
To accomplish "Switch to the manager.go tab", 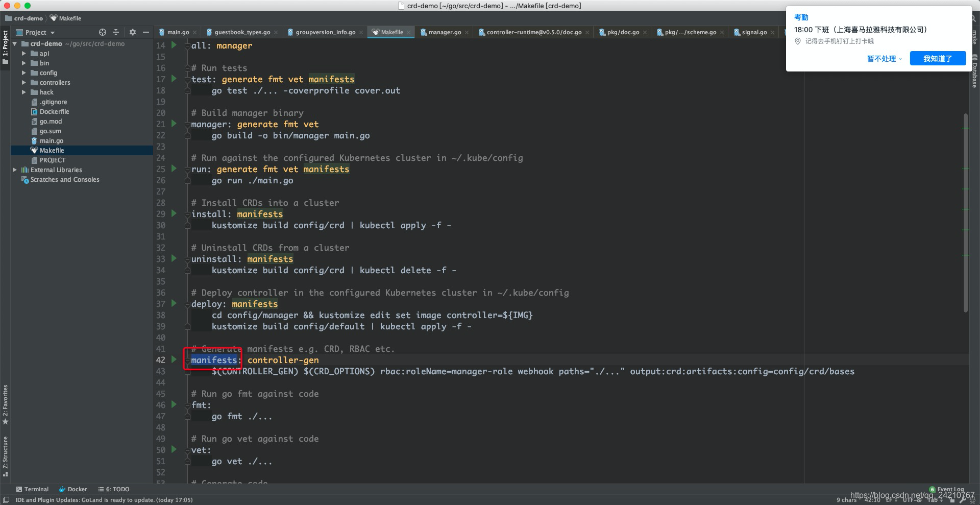I will click(445, 32).
